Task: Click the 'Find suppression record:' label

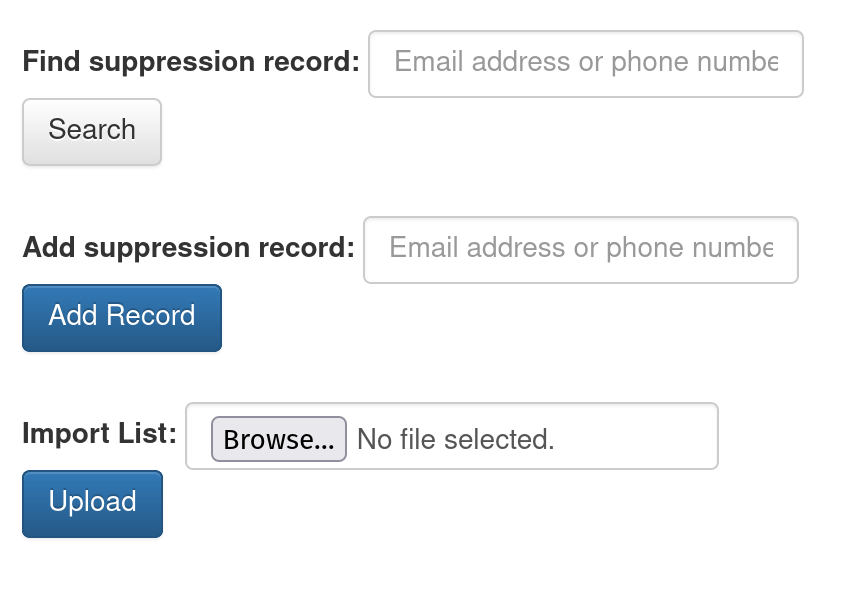Action: 190,62
